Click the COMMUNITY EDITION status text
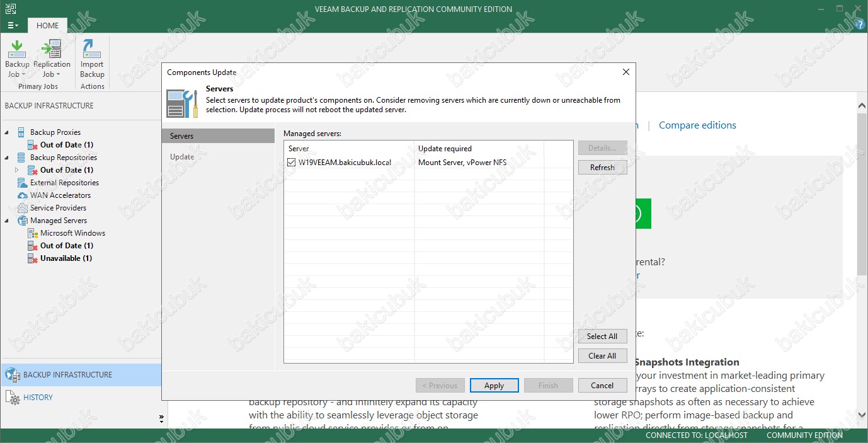Viewport: 868px width, 443px height. (x=804, y=435)
